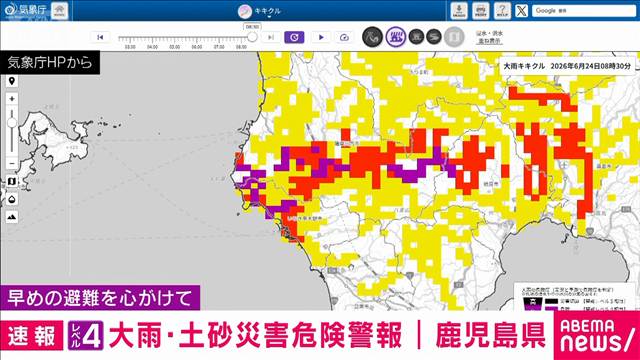Select the third round hazard icon

(x=416, y=37)
